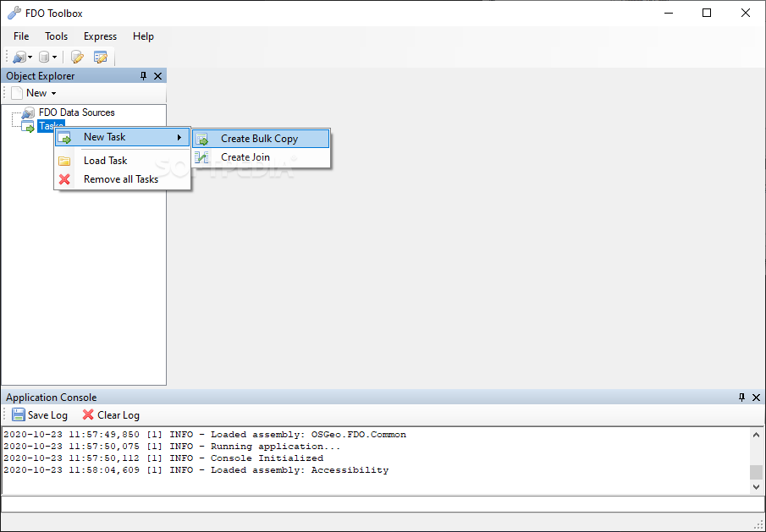The width and height of the screenshot is (766, 532).
Task: Close the Application Console panel
Action: 756,398
